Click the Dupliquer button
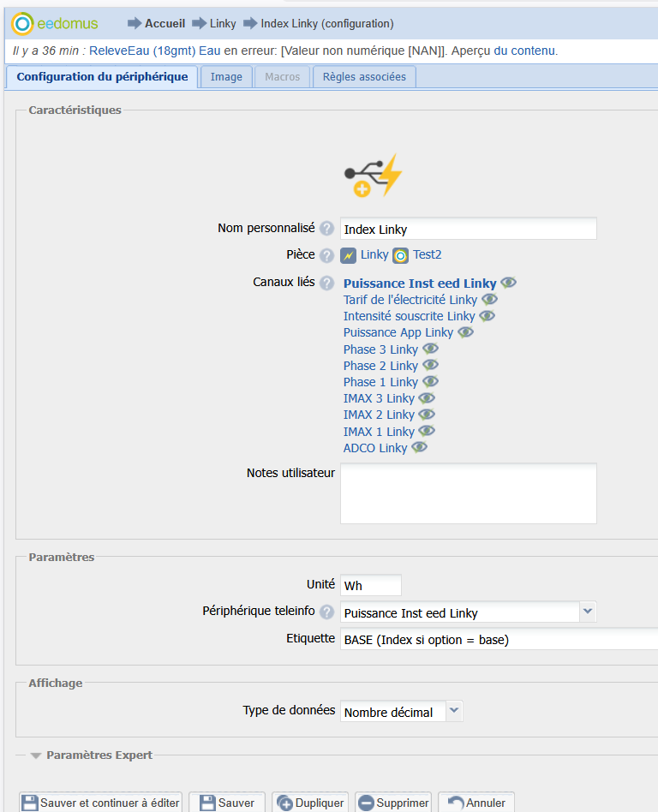This screenshot has height=812, width=658. coord(310,803)
